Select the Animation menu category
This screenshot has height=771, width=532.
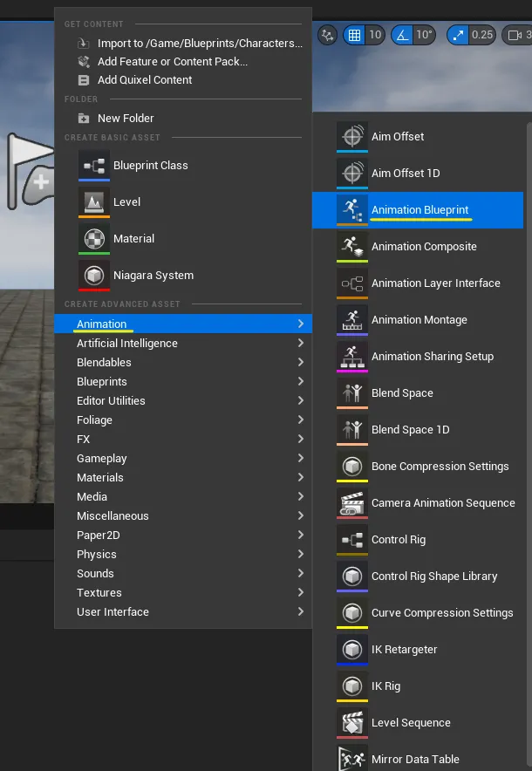pyautogui.click(x=183, y=324)
